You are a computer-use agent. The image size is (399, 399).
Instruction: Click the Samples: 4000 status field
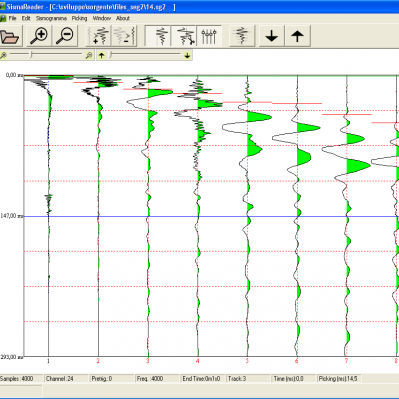[x=21, y=379]
